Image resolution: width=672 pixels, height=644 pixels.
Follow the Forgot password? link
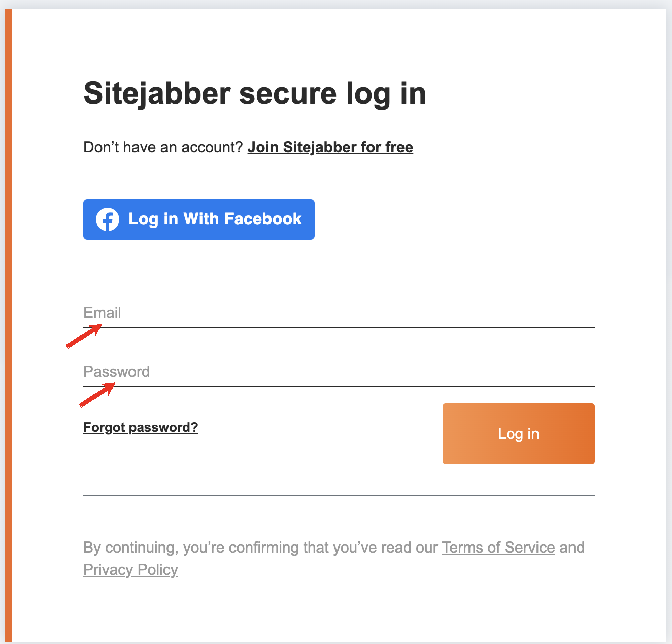pos(141,427)
